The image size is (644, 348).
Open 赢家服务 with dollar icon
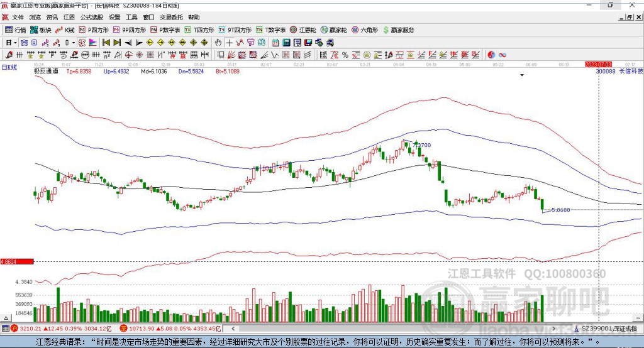tap(398, 30)
